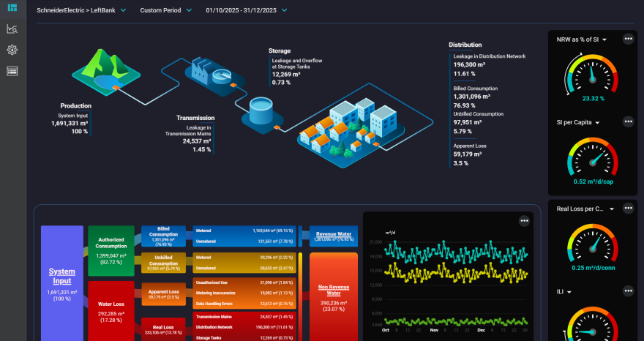Open options menu of the trend chart
Viewport: 644px width, 341px height.
(x=524, y=221)
